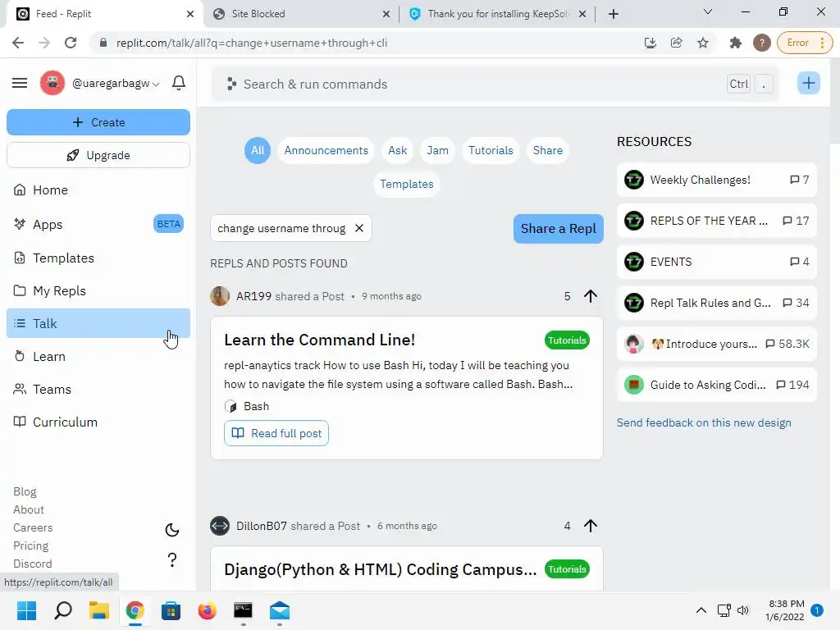Select the Share filter chip
Screen dimensions: 840x630
coord(547,151)
